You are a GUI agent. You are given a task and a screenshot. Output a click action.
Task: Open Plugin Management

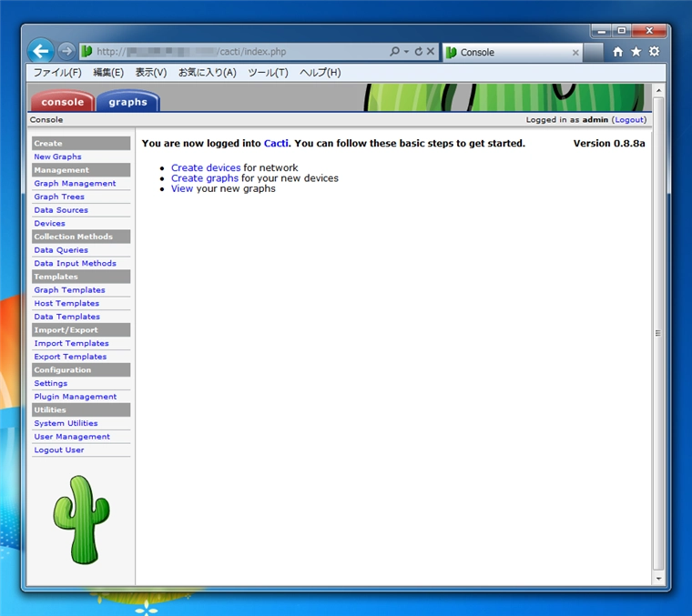pyautogui.click(x=76, y=397)
